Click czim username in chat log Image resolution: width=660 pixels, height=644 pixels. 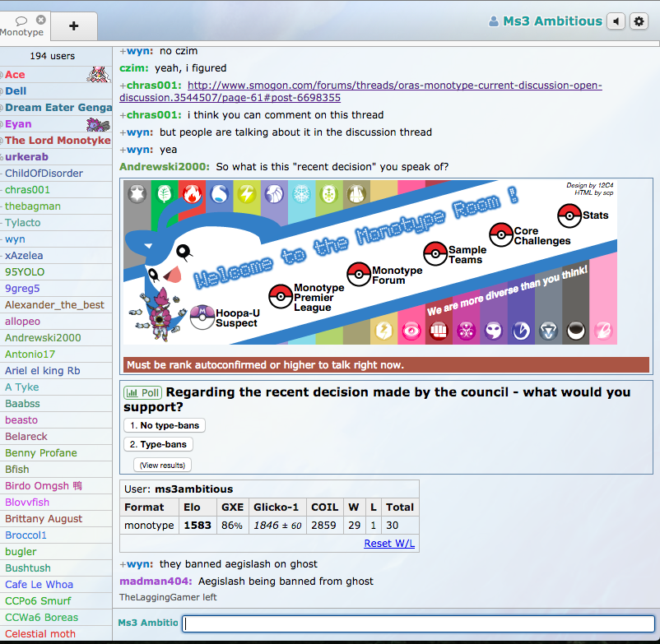(x=134, y=67)
